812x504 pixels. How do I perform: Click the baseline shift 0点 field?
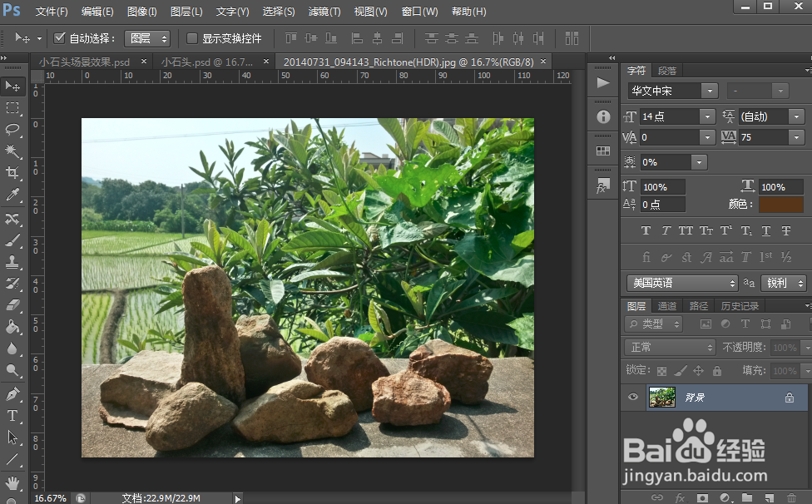tap(662, 205)
